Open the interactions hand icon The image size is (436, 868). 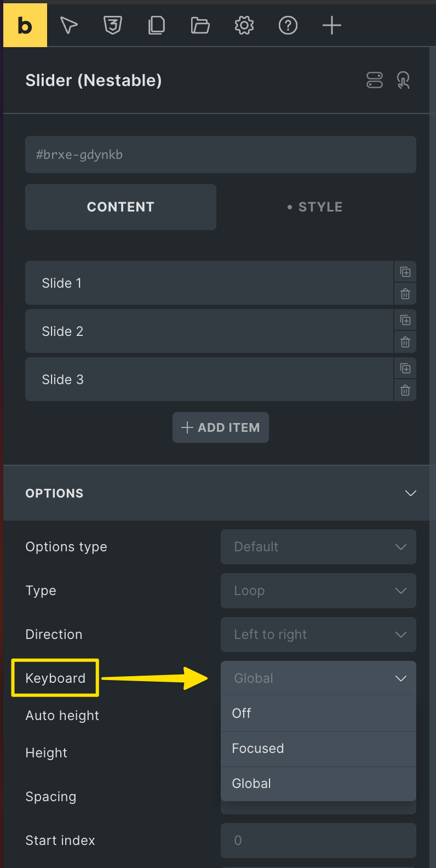click(404, 80)
